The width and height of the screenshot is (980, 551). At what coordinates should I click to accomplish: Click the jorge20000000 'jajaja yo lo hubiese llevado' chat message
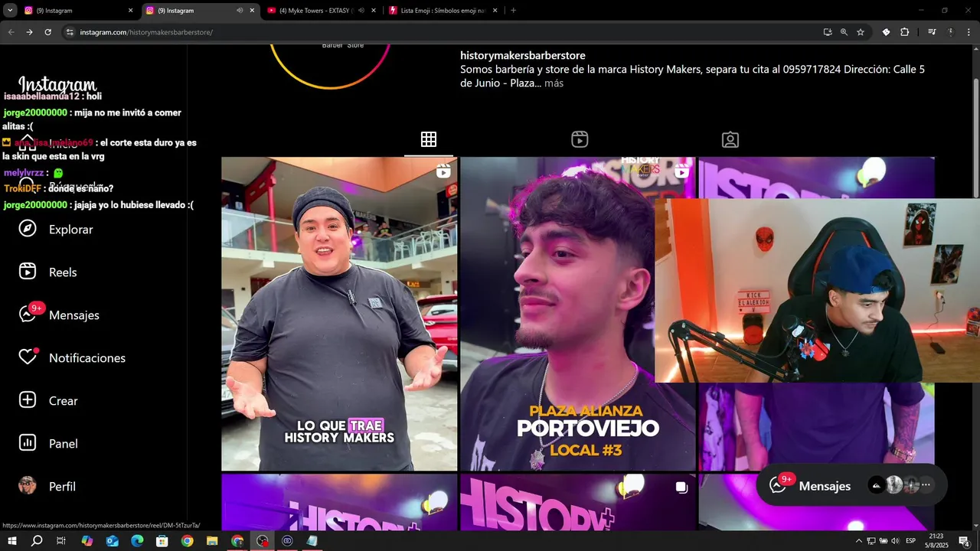click(99, 205)
